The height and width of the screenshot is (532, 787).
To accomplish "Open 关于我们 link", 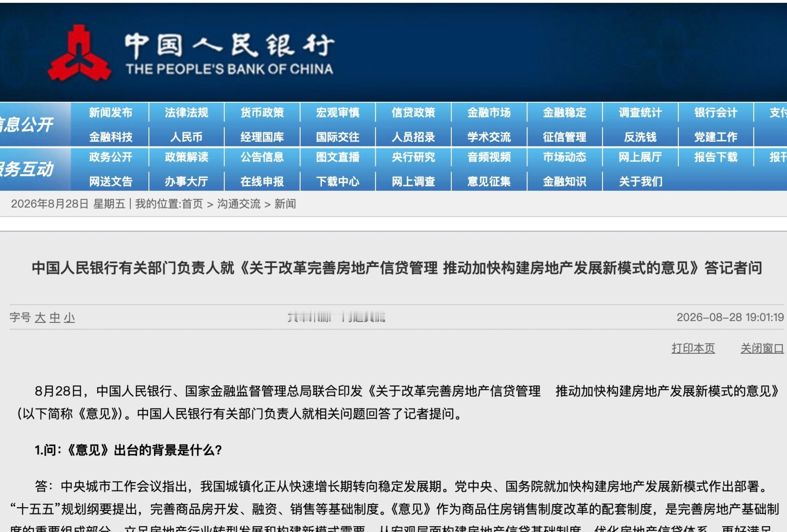I will [x=640, y=181].
